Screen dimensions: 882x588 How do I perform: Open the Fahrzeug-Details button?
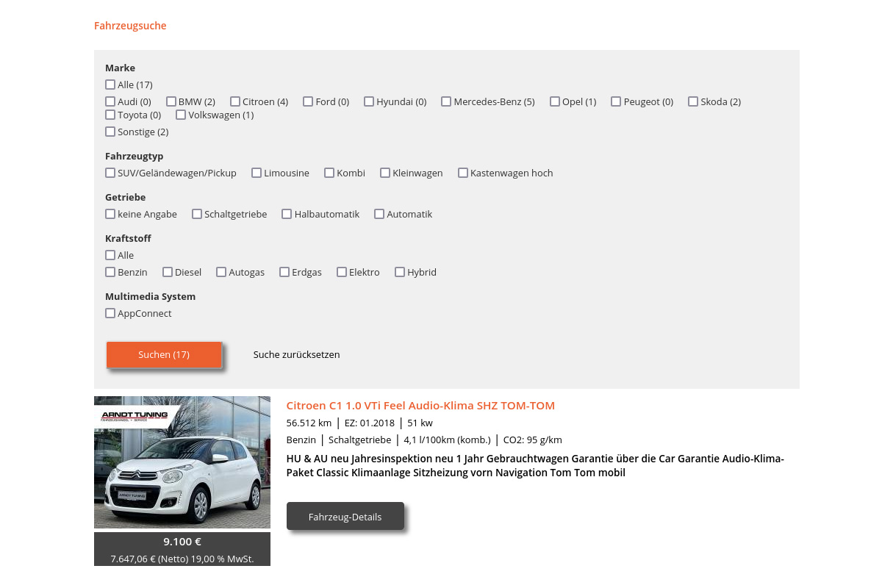click(x=345, y=517)
